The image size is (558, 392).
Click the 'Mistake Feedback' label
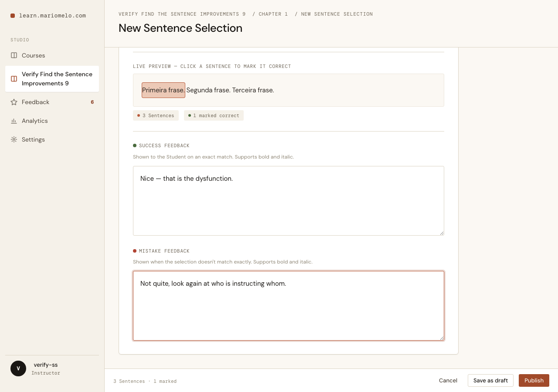[x=164, y=251]
